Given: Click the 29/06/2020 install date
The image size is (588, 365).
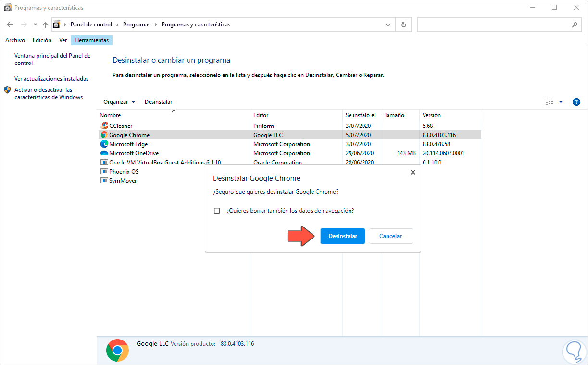Looking at the screenshot, I should pyautogui.click(x=360, y=153).
